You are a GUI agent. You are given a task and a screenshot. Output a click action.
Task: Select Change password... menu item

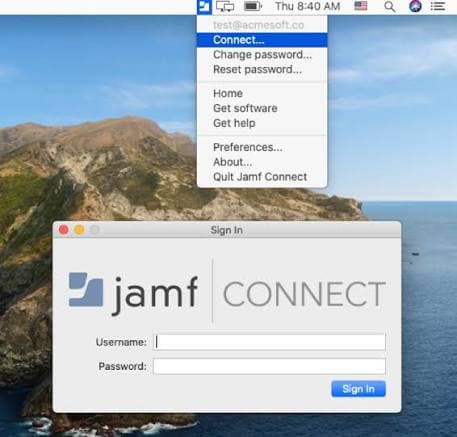[262, 55]
